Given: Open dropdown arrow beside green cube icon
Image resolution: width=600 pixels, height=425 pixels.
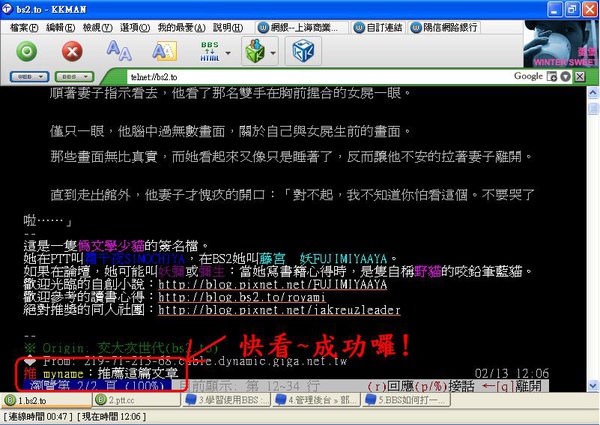Looking at the screenshot, I should (x=273, y=53).
